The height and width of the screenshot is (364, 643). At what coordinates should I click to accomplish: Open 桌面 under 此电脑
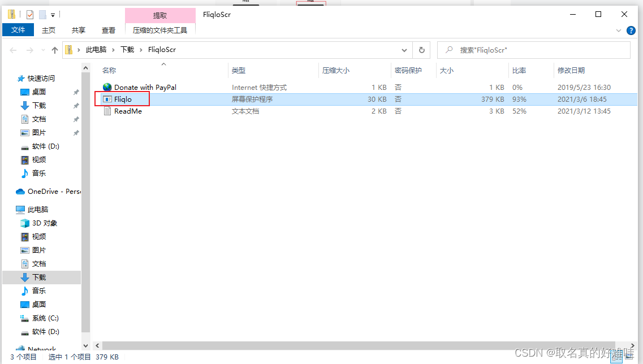point(39,304)
